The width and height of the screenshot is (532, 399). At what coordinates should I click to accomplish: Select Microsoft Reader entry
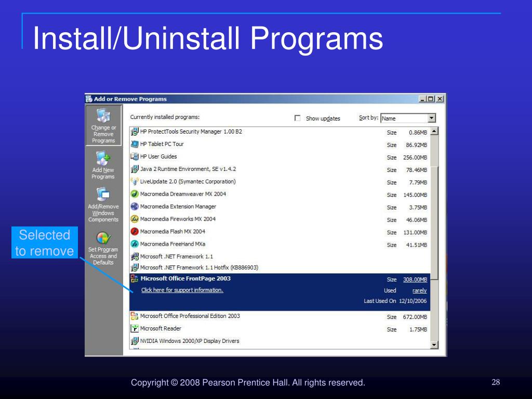[280, 328]
